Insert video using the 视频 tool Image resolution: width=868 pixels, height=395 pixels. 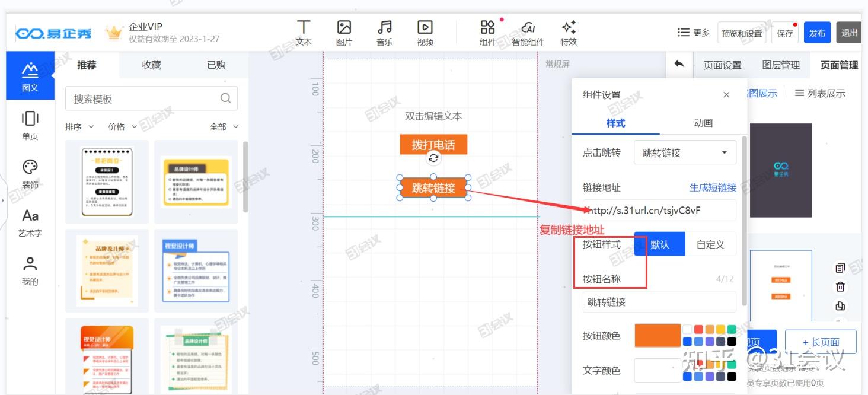pyautogui.click(x=425, y=33)
